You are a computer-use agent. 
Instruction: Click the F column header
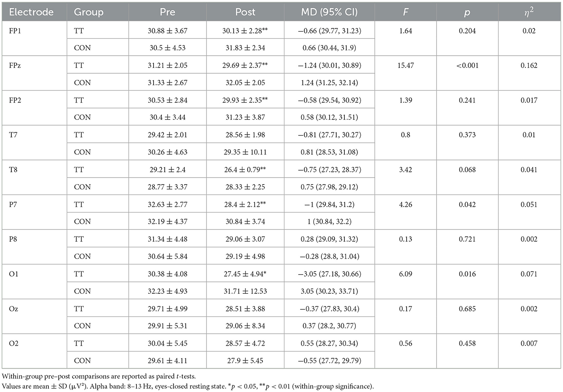(405, 12)
